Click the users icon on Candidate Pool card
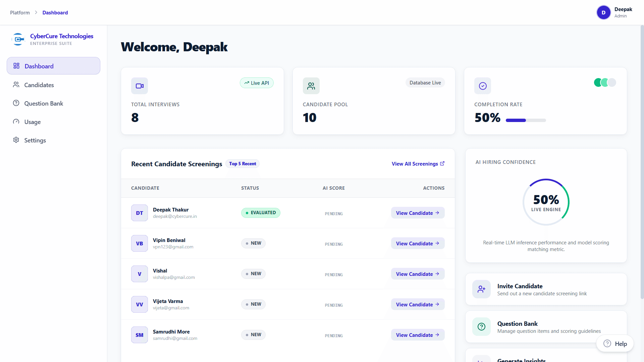This screenshot has height=362, width=644. (x=311, y=86)
